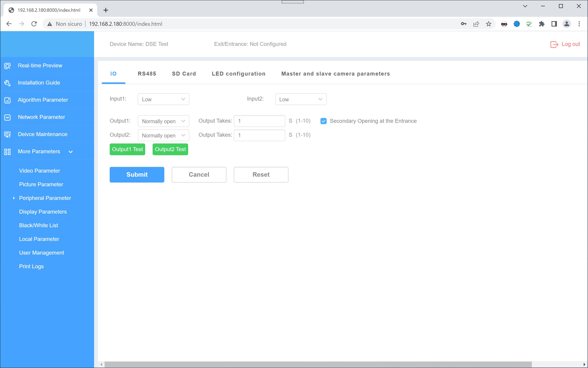This screenshot has height=368, width=588.
Task: Expand the Output1 Normally open dropdown
Action: click(163, 121)
